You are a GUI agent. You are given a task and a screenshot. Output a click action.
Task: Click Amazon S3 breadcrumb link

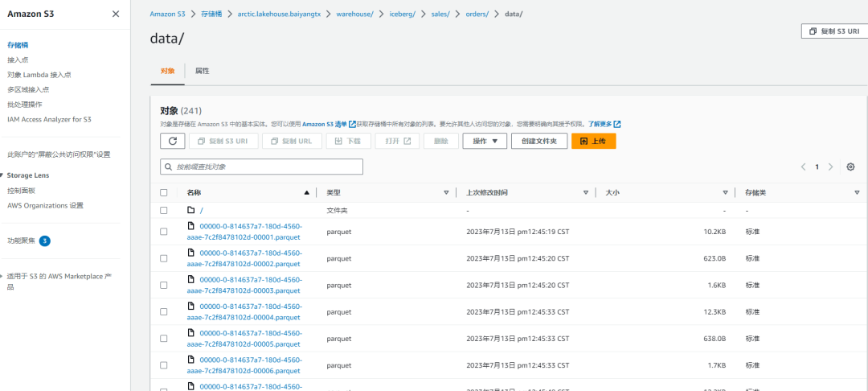click(x=167, y=14)
